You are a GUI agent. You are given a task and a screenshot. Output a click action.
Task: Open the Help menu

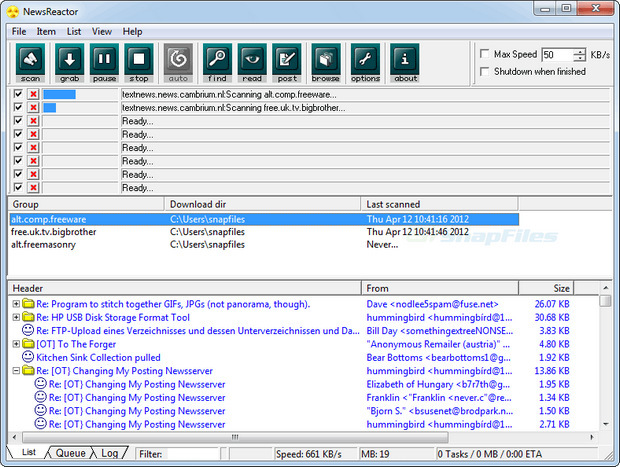point(132,32)
